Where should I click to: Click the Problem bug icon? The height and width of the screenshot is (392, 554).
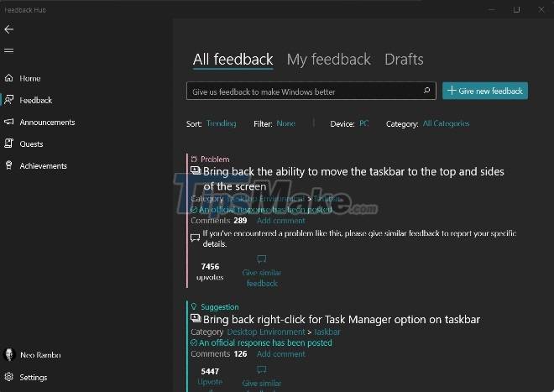point(194,159)
